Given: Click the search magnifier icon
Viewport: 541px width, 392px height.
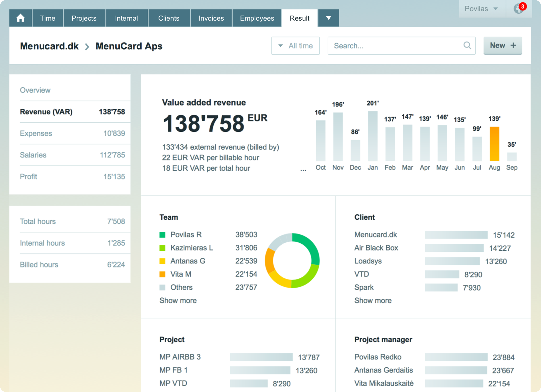Looking at the screenshot, I should (467, 46).
